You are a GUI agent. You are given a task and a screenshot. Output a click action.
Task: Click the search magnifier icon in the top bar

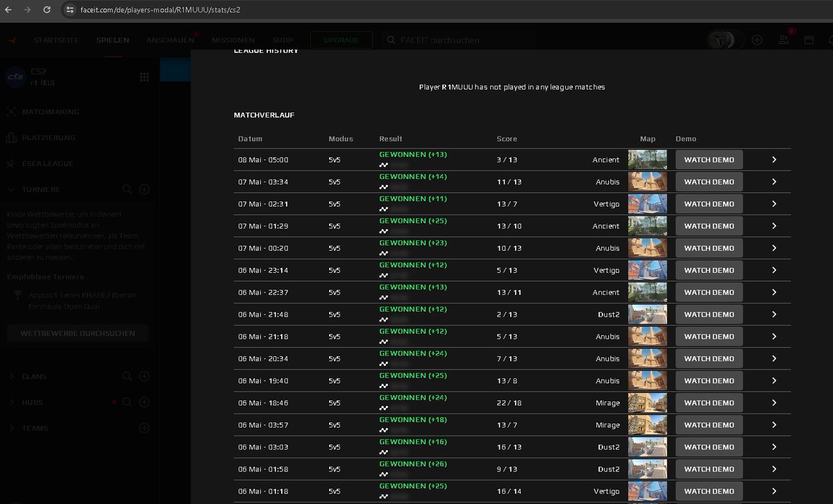click(x=391, y=40)
